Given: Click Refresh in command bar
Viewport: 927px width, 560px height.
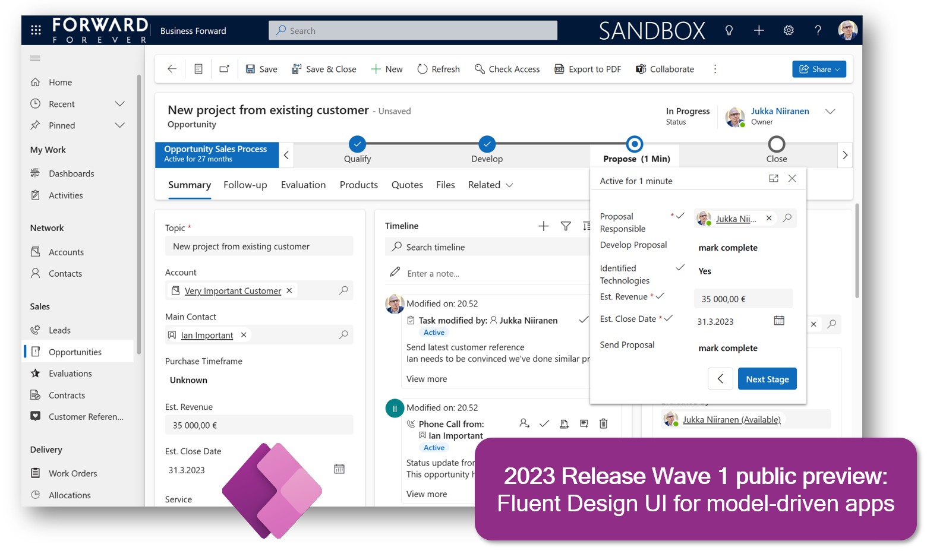Looking at the screenshot, I should click(439, 69).
